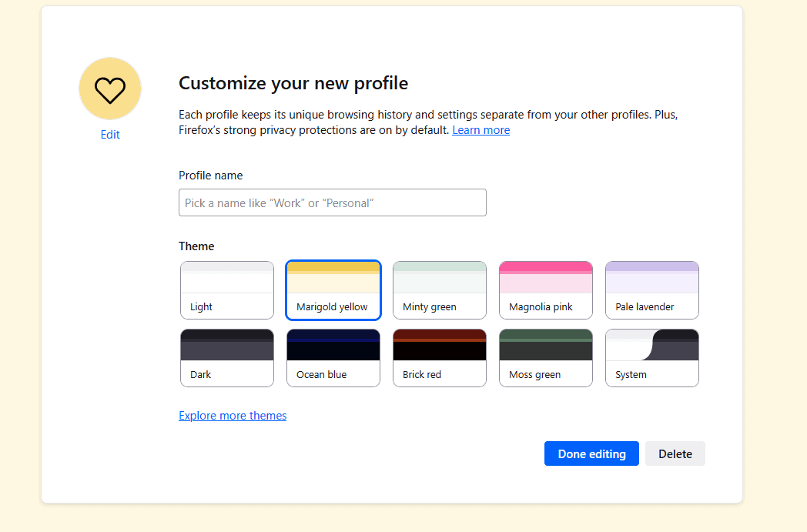Select the Pale lavender theme swatch
The height and width of the screenshot is (532, 807).
[652, 290]
